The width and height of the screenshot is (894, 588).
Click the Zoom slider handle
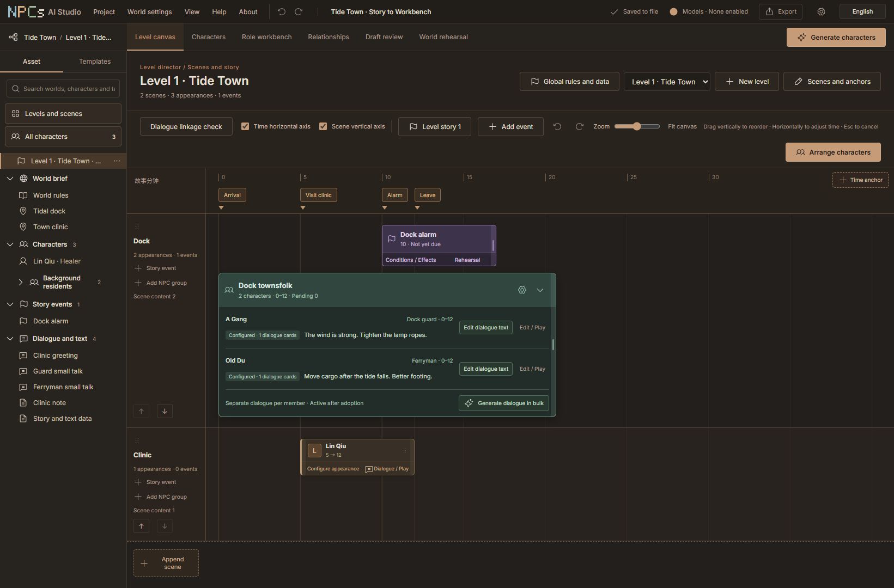click(x=636, y=126)
